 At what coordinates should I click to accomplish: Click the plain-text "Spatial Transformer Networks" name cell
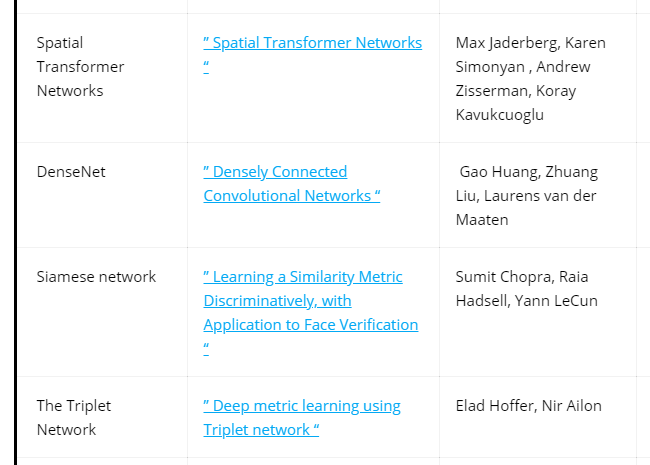pos(80,67)
